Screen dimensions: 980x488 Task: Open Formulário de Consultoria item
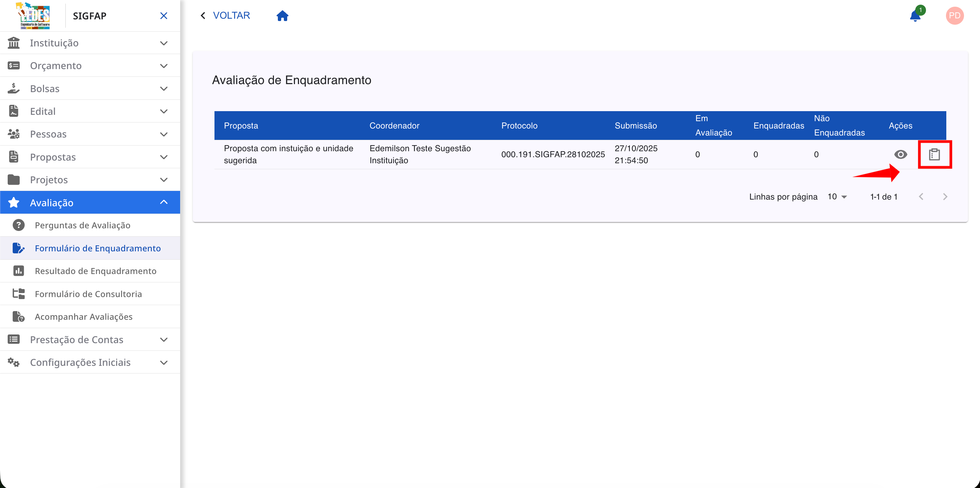(x=88, y=294)
